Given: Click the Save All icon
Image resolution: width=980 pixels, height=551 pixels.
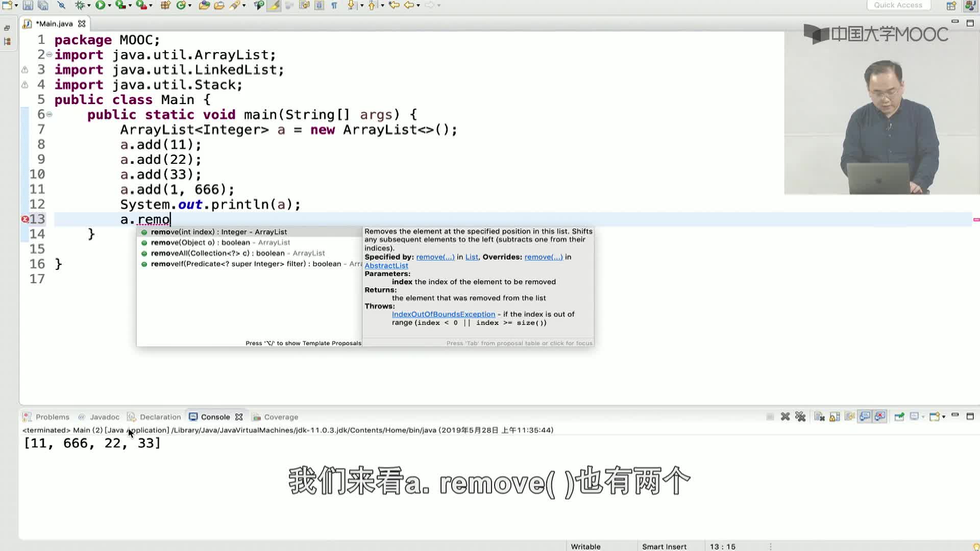Looking at the screenshot, I should 43,5.
